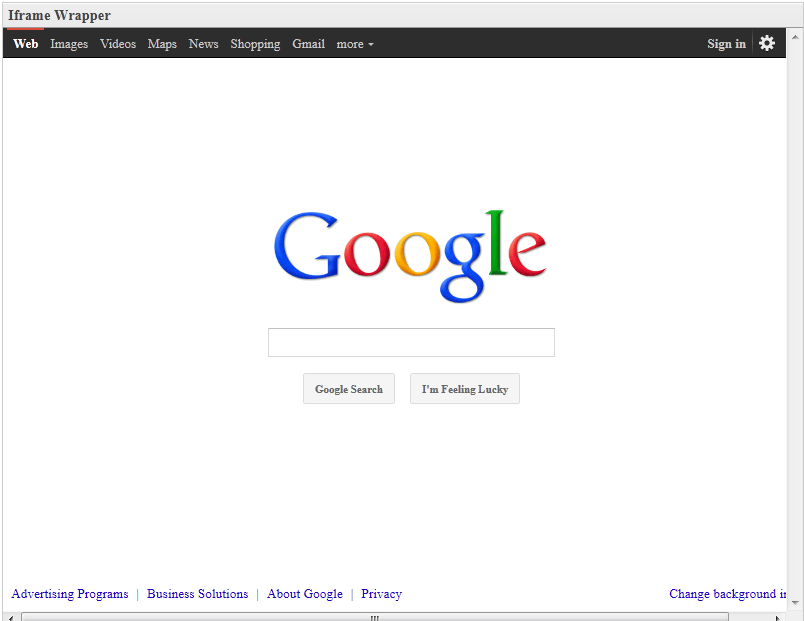Click the Iframe Wrapper title text
Screen dimensions: 804x621
[x=59, y=15]
